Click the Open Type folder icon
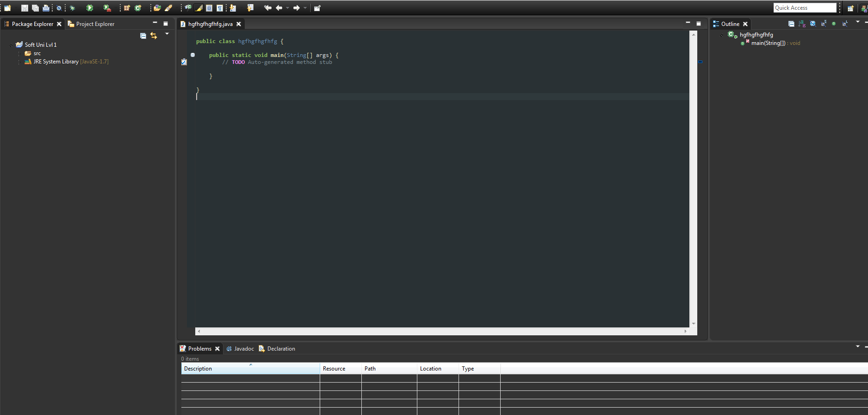Image resolution: width=868 pixels, height=415 pixels. [x=157, y=8]
